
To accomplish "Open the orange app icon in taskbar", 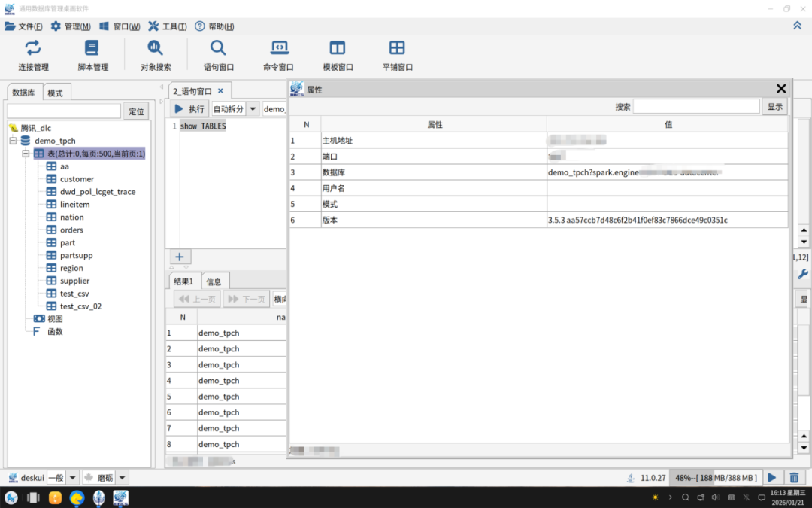I will (55, 497).
